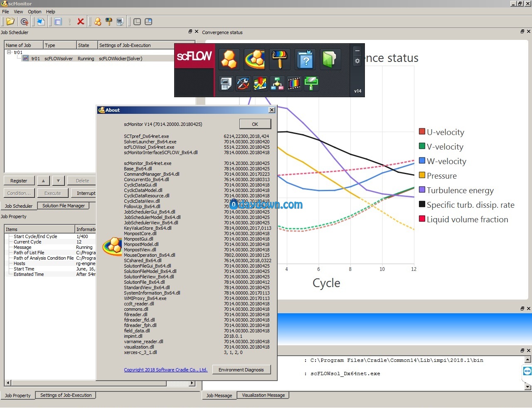Click the move-down arrow button beside Delete

pos(59,181)
